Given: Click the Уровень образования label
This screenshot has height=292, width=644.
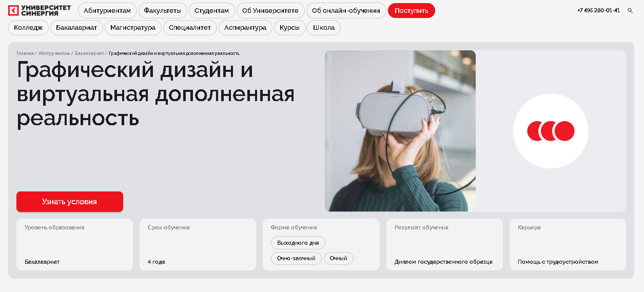Looking at the screenshot, I should (54, 227).
